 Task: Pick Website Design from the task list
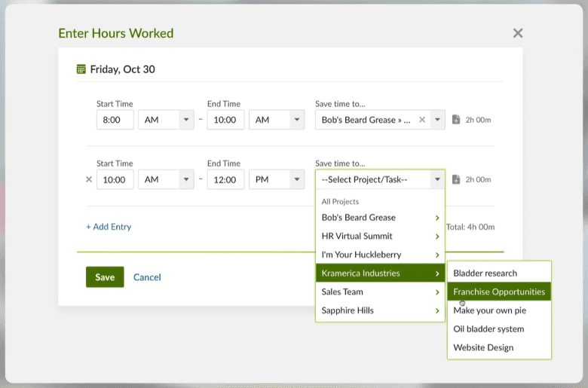click(x=483, y=347)
